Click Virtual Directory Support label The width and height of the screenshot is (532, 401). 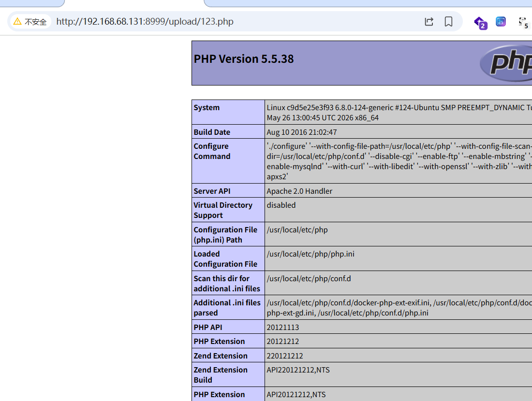click(223, 210)
